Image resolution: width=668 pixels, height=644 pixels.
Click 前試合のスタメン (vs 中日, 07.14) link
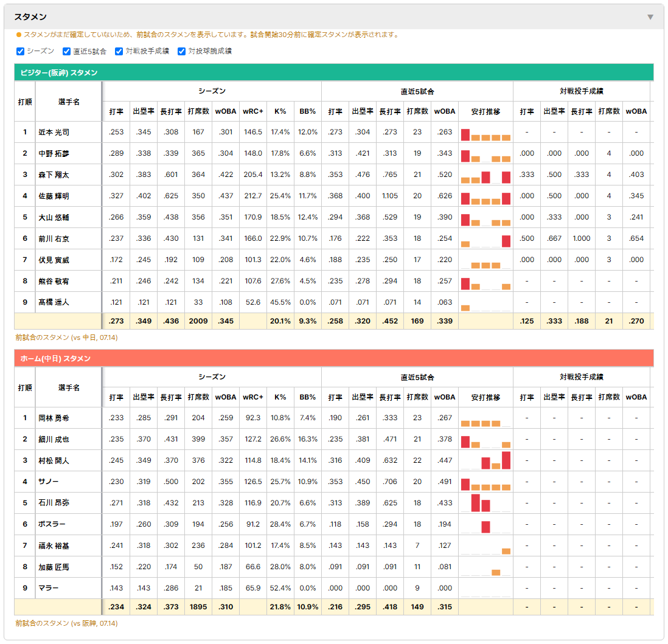(66, 338)
